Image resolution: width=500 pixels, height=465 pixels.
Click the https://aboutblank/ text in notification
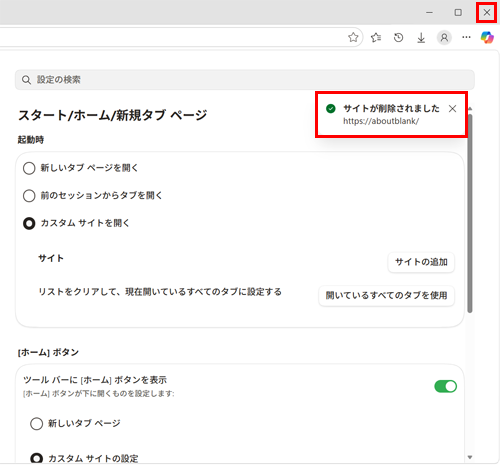tap(381, 121)
